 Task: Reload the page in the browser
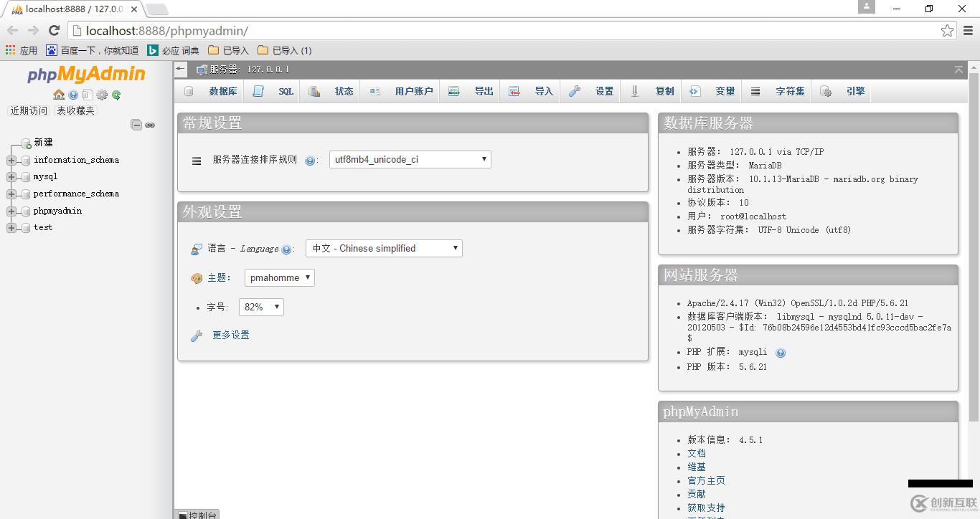tap(54, 30)
